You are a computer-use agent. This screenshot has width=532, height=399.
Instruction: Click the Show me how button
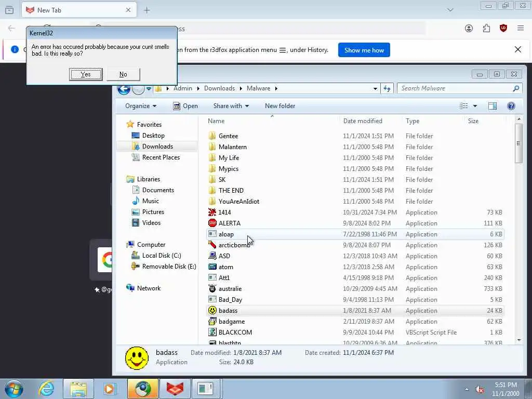point(364,50)
